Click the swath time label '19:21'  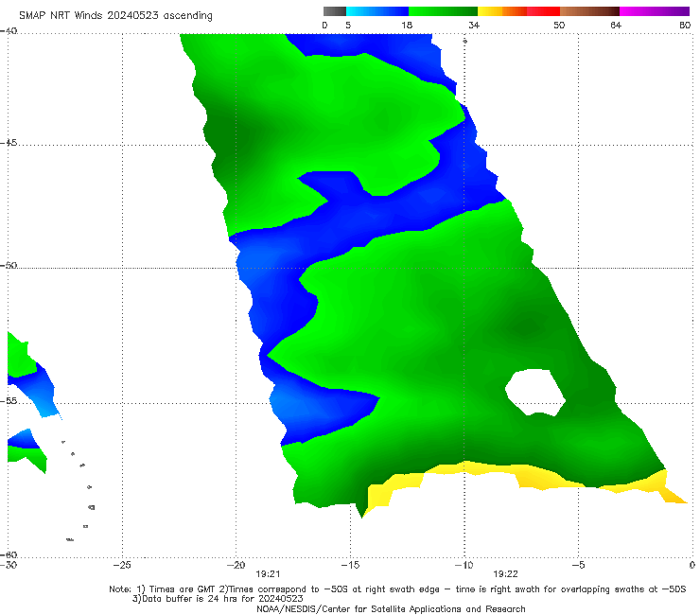(x=268, y=574)
